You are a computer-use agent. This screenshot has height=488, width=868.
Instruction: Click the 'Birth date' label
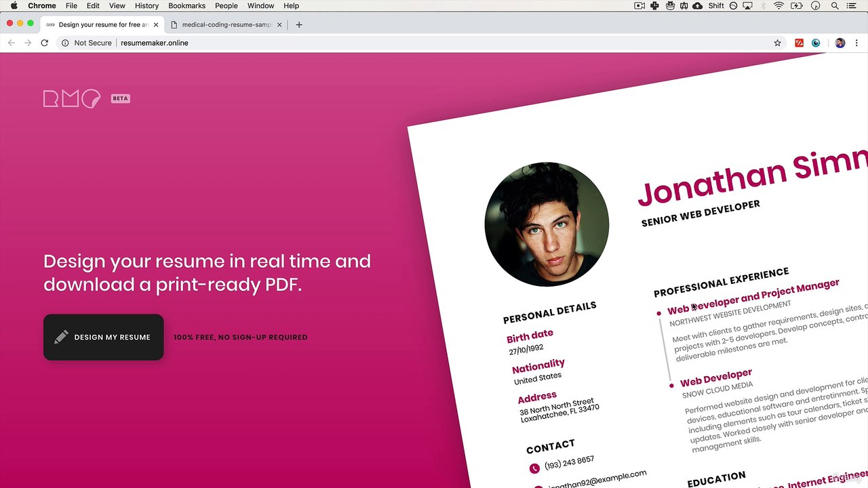pos(530,335)
